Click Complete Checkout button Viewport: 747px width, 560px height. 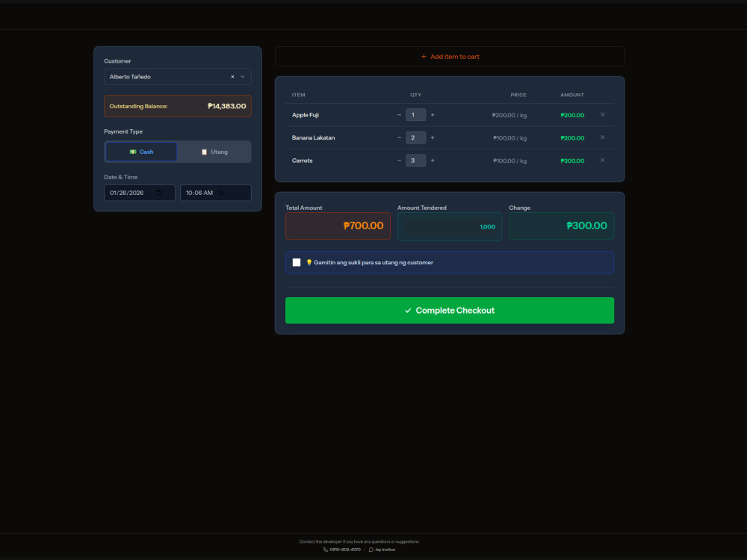click(x=450, y=311)
